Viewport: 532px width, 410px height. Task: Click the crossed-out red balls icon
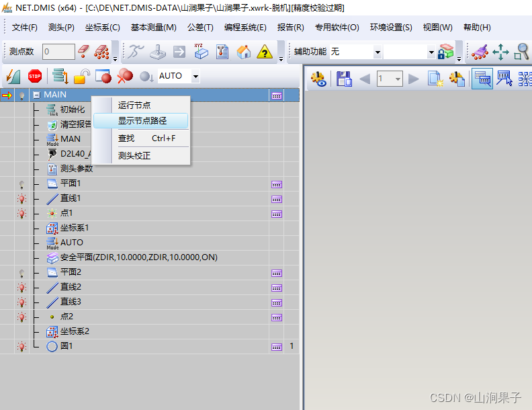125,76
